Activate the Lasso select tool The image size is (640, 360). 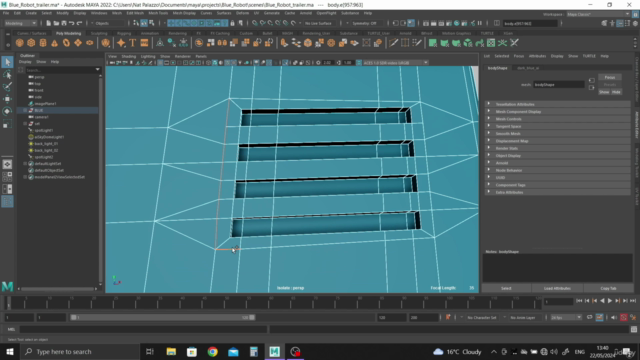point(7,74)
